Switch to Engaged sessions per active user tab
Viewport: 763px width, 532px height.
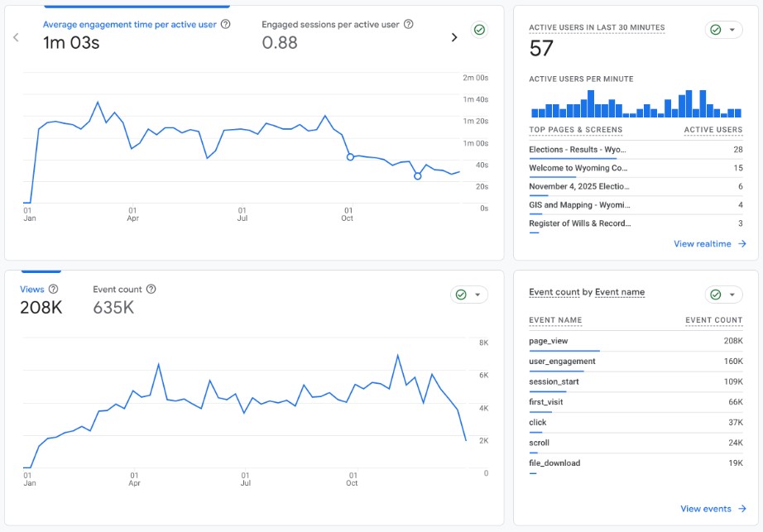331,34
